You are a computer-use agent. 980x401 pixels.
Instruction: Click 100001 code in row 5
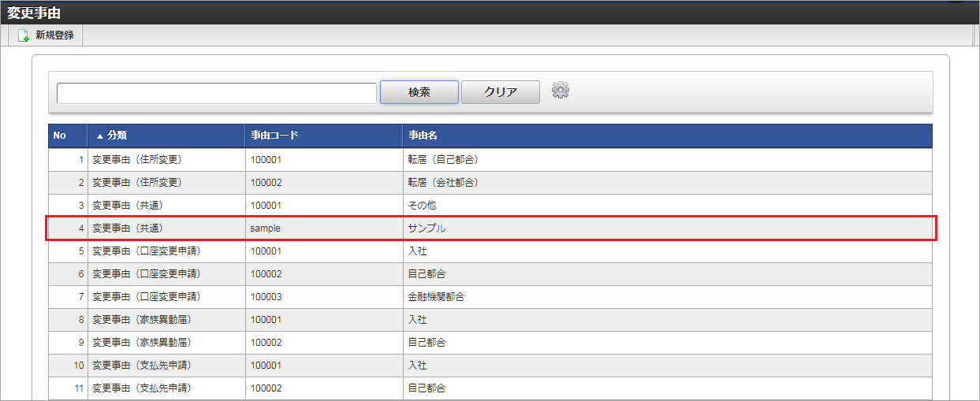point(266,251)
